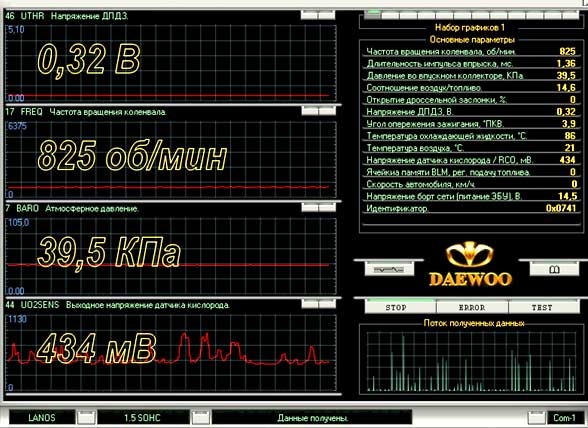This screenshot has height=428, width=588.
Task: Click left mini button on UTHR graph header
Action: point(309,15)
